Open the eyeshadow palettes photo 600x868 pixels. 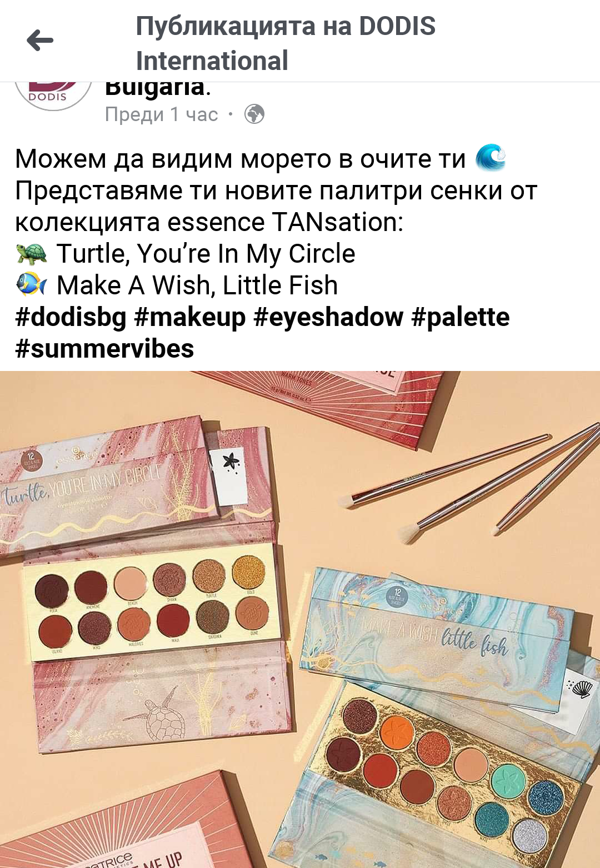[x=300, y=619]
